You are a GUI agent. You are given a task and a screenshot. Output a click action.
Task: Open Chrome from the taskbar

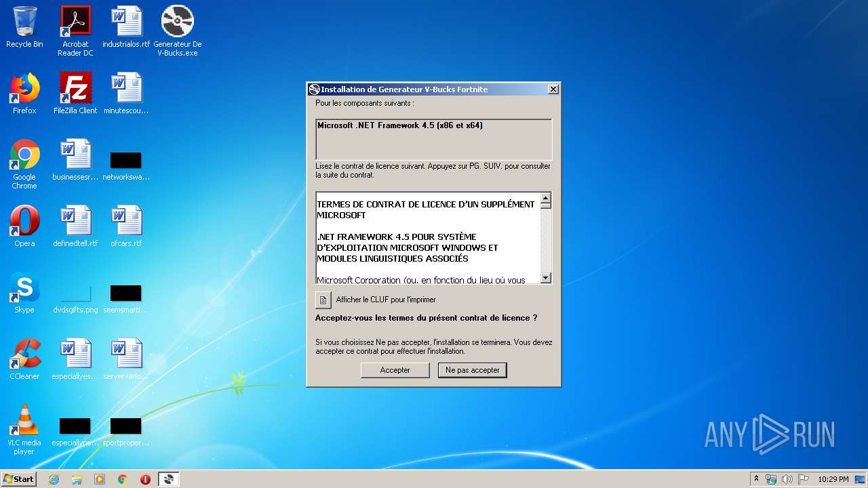pos(123,479)
